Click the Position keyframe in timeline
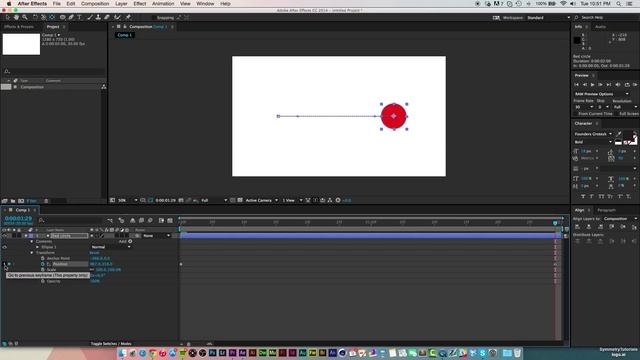640x360 pixels. point(181,264)
